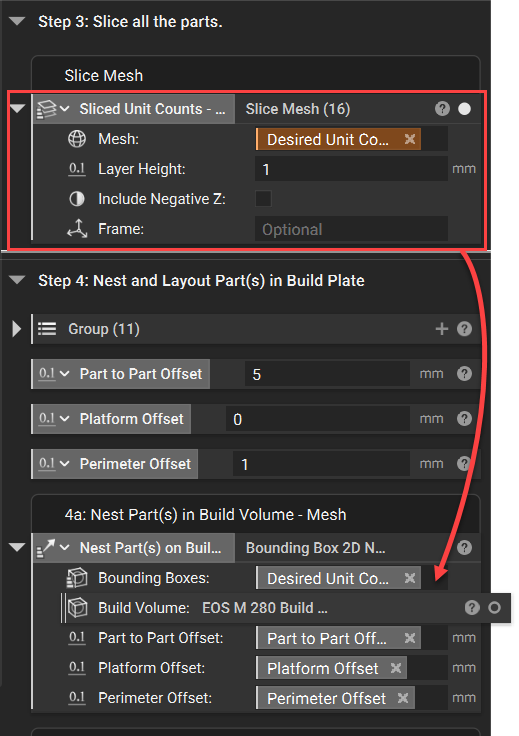Add an item to Group (11) with plus
Viewport: 519px width, 736px height.
pyautogui.click(x=442, y=329)
